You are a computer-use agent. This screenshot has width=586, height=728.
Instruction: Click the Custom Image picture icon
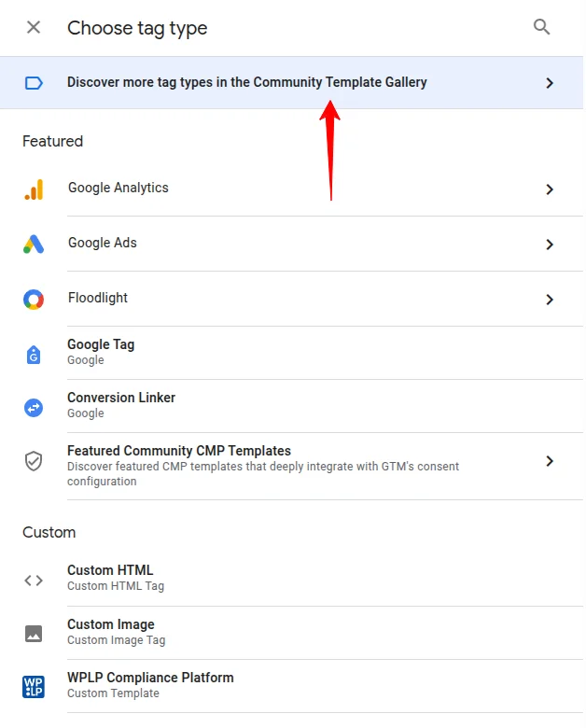34,634
